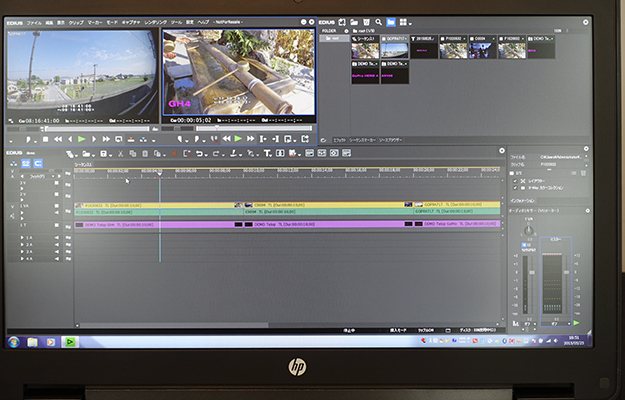Screen dimensions: 625x400
Task: Select the root folder in the bin tree
Action: coord(331,38)
